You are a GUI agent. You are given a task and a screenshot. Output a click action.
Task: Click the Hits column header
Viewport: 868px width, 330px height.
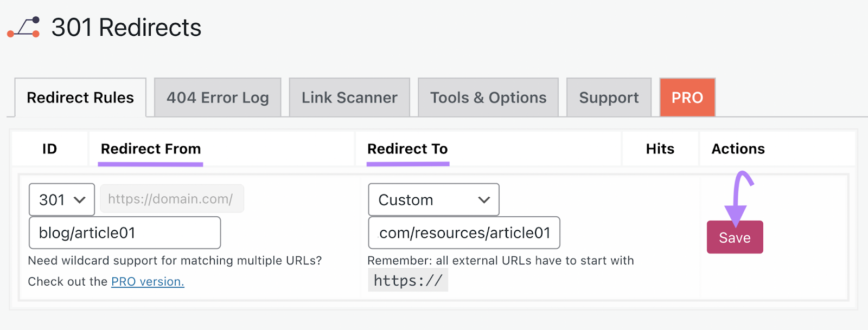[659, 148]
